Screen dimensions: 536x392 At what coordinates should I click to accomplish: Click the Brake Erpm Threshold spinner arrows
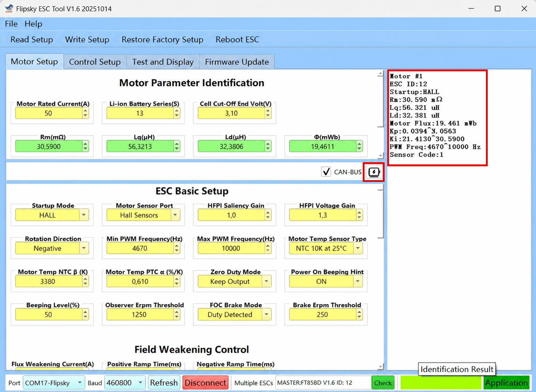[x=360, y=315]
